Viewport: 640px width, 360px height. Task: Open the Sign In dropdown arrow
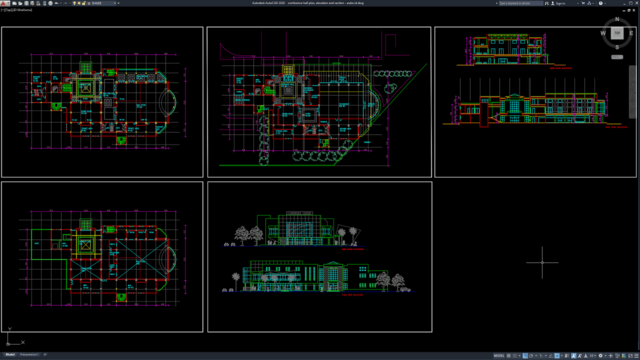tap(578, 3)
